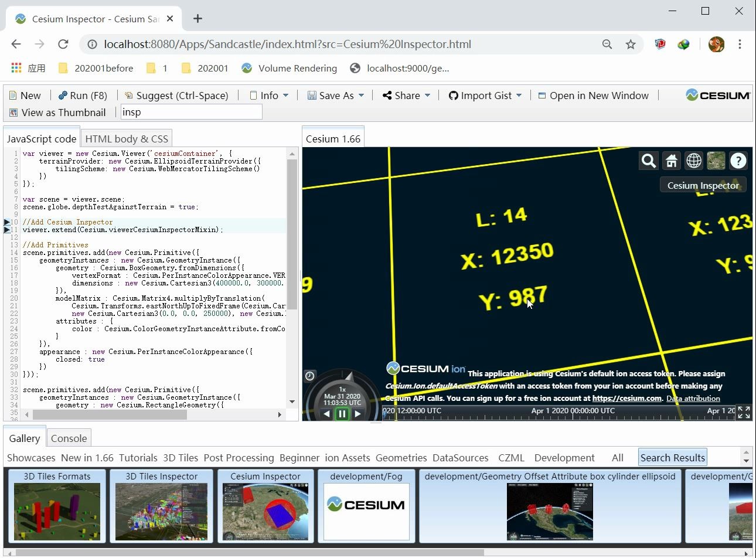The width and height of the screenshot is (756, 558).
Task: Play the animation in reverse
Action: [326, 414]
